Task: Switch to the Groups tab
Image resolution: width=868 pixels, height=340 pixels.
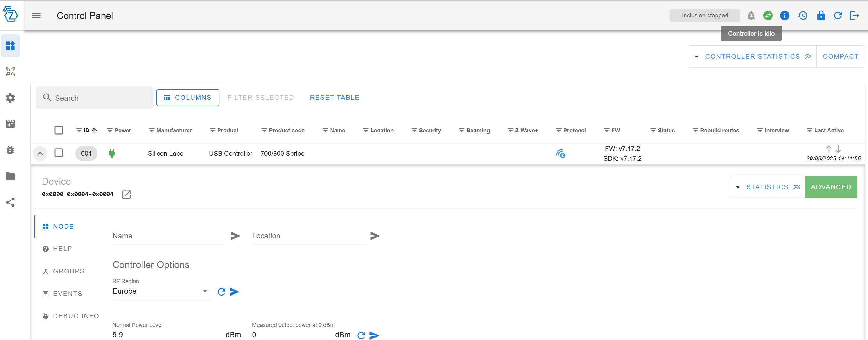Action: 68,271
